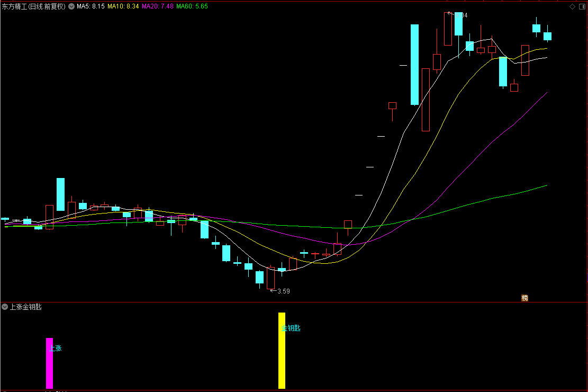Select the yellow 金钥匙 signal bar

point(282,350)
